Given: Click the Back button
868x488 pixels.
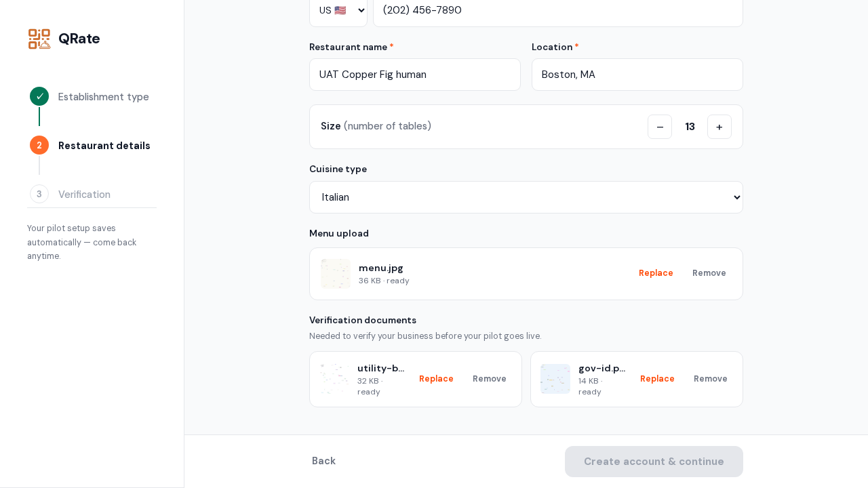Looking at the screenshot, I should tap(323, 461).
